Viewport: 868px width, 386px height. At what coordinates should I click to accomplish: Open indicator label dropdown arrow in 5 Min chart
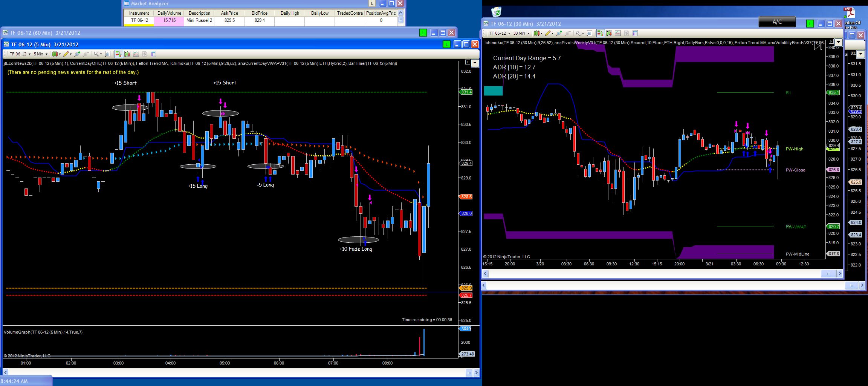pyautogui.click(x=475, y=63)
